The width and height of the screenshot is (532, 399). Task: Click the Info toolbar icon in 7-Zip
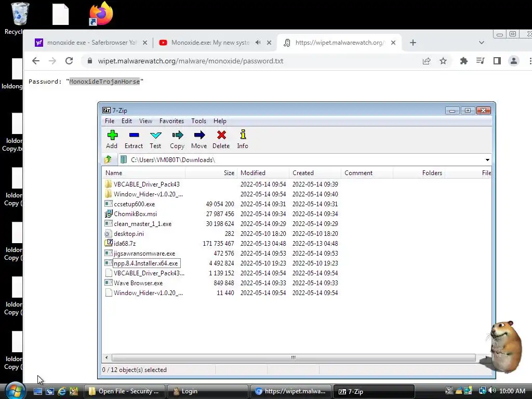point(243,139)
